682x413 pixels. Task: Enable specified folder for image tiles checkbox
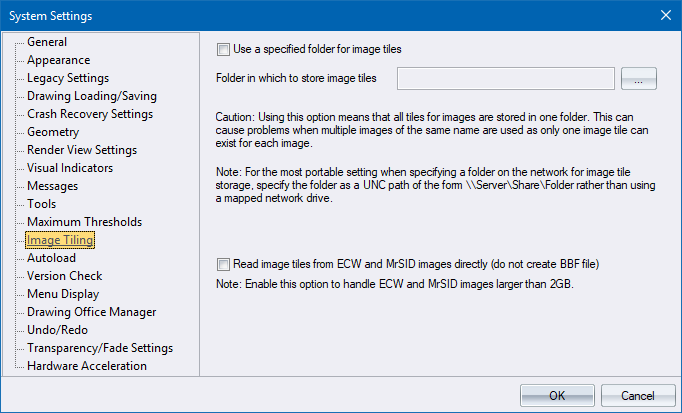pos(223,48)
